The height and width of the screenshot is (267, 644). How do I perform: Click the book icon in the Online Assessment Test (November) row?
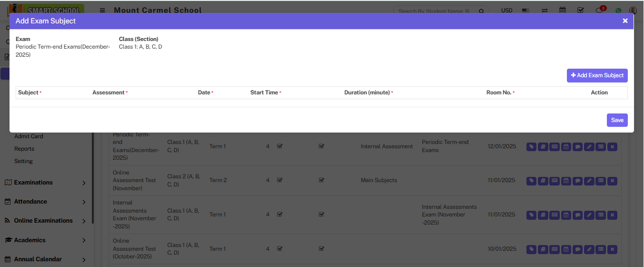(543, 181)
